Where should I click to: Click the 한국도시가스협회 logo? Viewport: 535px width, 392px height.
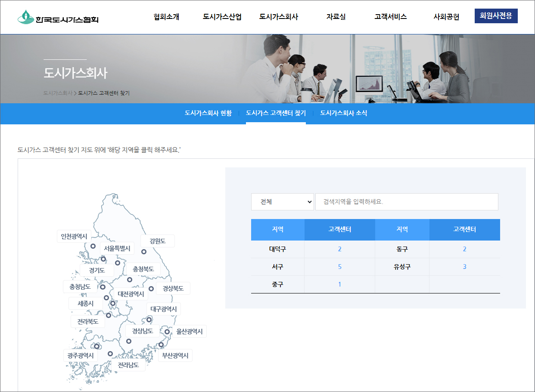tap(58, 17)
